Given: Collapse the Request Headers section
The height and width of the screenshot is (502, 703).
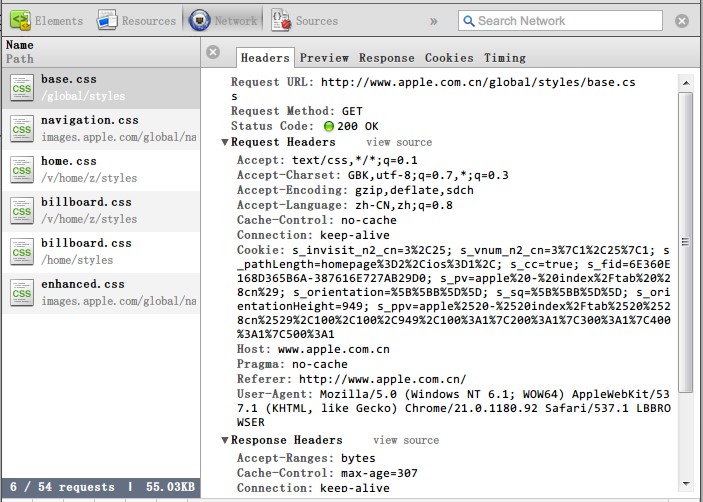Looking at the screenshot, I should (225, 142).
